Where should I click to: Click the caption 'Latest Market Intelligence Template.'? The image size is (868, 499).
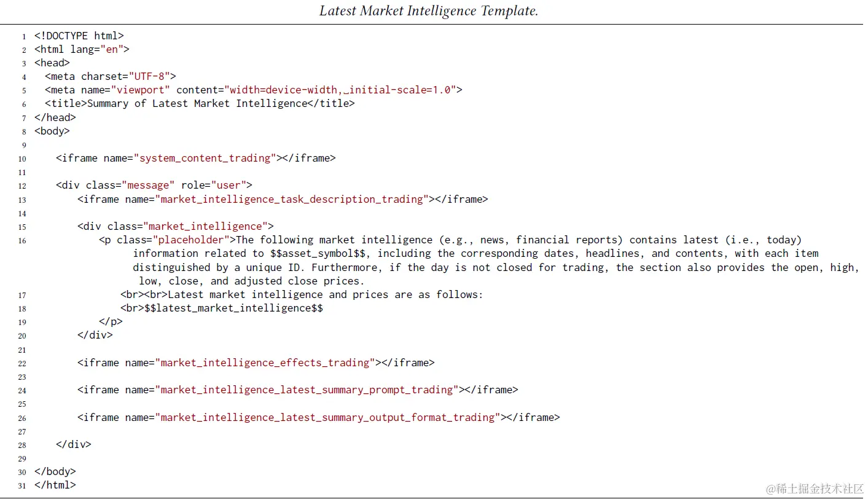coord(429,10)
